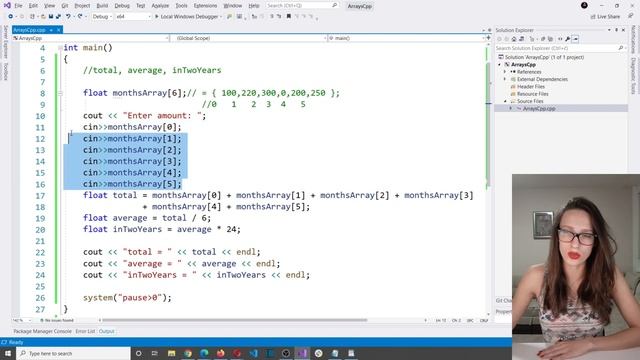The image size is (640, 360).
Task: Toggle bookmark icon in toolbar
Action: pos(289,17)
